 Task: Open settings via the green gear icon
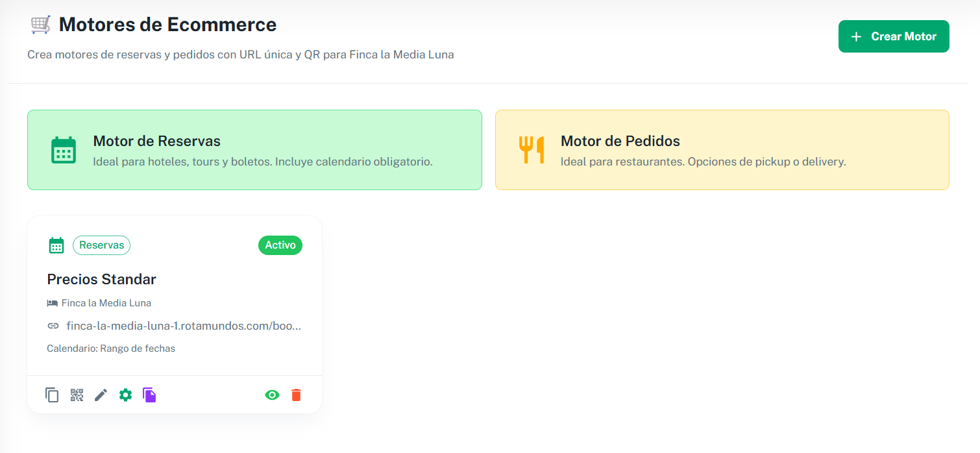click(125, 395)
